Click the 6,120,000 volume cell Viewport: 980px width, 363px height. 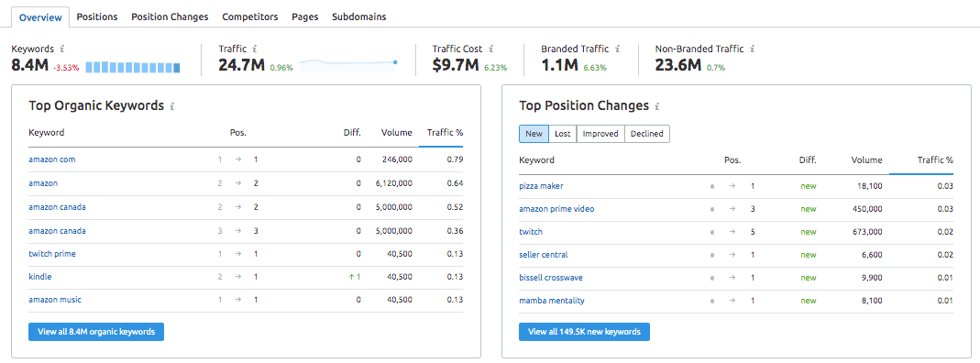[393, 183]
